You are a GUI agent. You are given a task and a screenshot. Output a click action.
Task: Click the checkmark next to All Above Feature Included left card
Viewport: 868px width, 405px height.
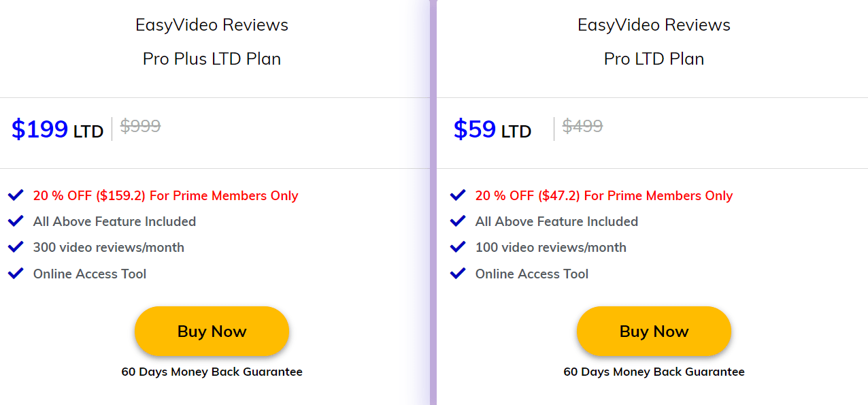16,221
